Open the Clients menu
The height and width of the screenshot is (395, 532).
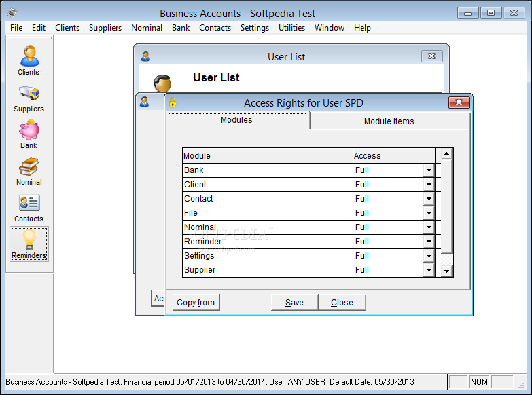(67, 28)
